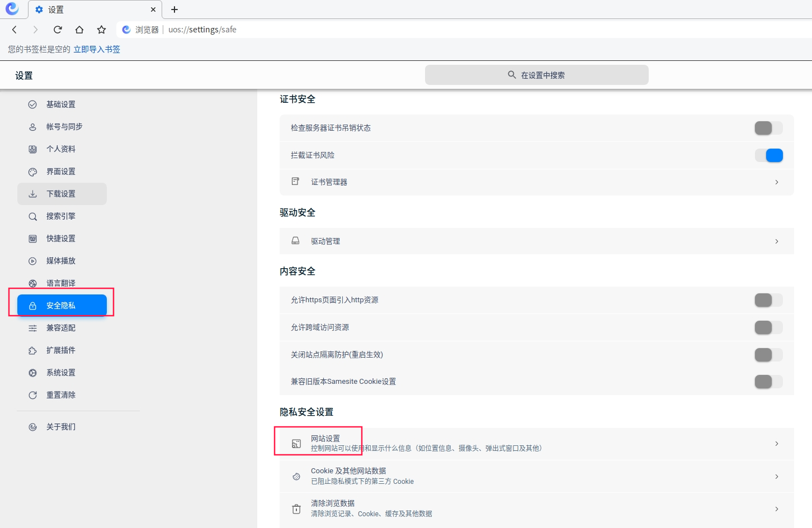
Task: Click the 重置清除 reset icon
Action: pos(32,395)
